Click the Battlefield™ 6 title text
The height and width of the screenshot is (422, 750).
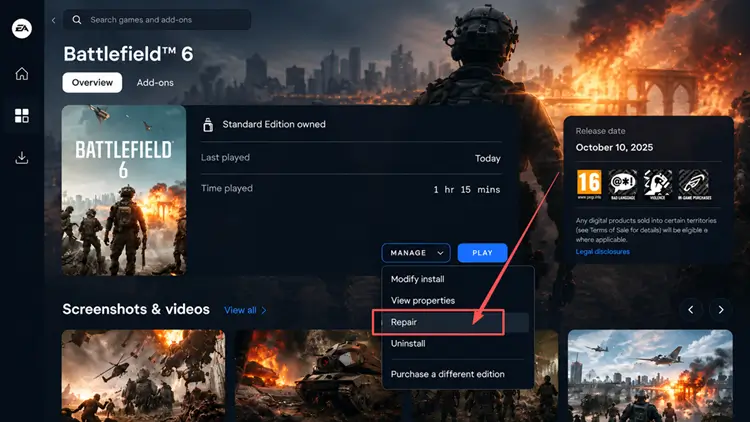point(128,54)
